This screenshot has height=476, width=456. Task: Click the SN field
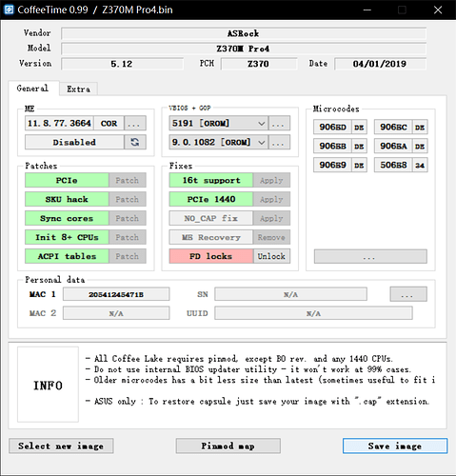click(x=290, y=294)
